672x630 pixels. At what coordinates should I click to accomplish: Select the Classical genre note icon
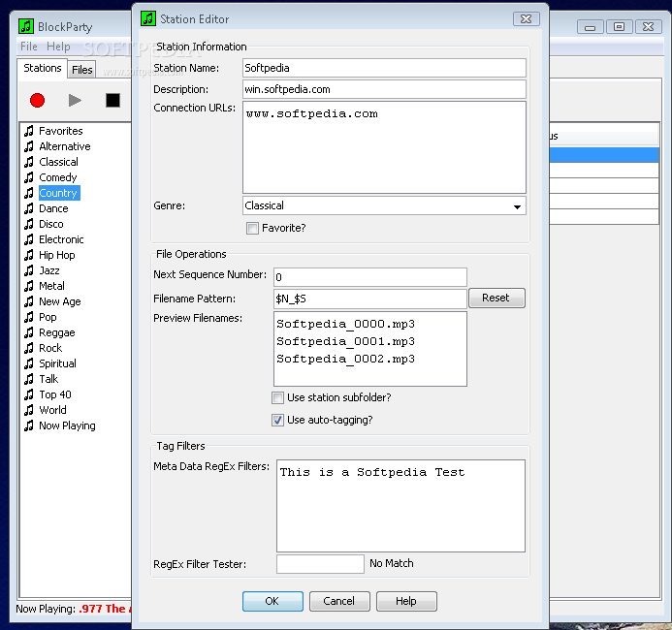click(x=29, y=162)
